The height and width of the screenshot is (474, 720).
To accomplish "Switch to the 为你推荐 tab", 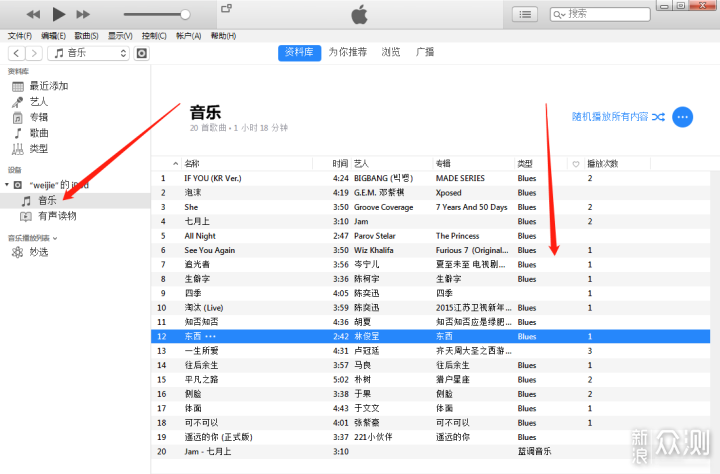I will coord(348,52).
